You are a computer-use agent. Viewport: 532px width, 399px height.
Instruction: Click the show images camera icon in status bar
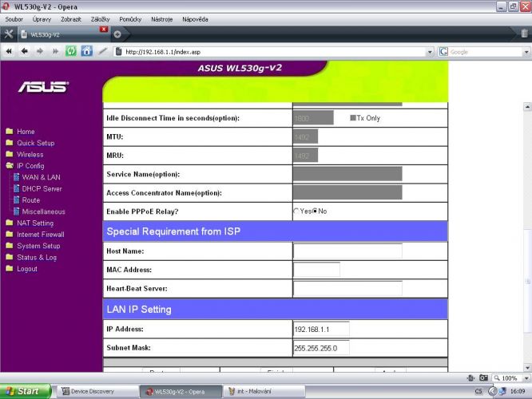(x=483, y=377)
